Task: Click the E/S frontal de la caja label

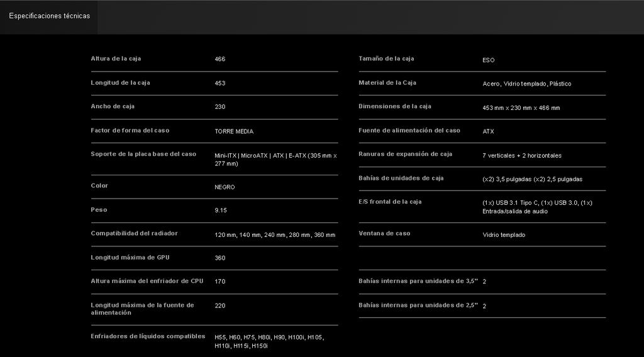Action: click(x=390, y=202)
